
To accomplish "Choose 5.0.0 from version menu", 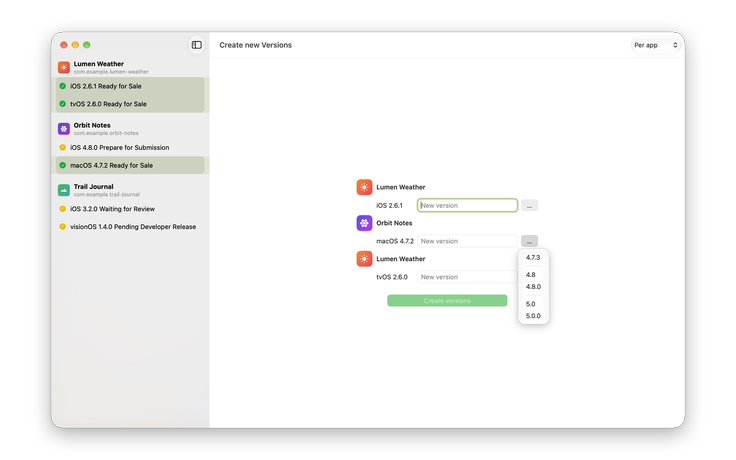I will click(533, 316).
